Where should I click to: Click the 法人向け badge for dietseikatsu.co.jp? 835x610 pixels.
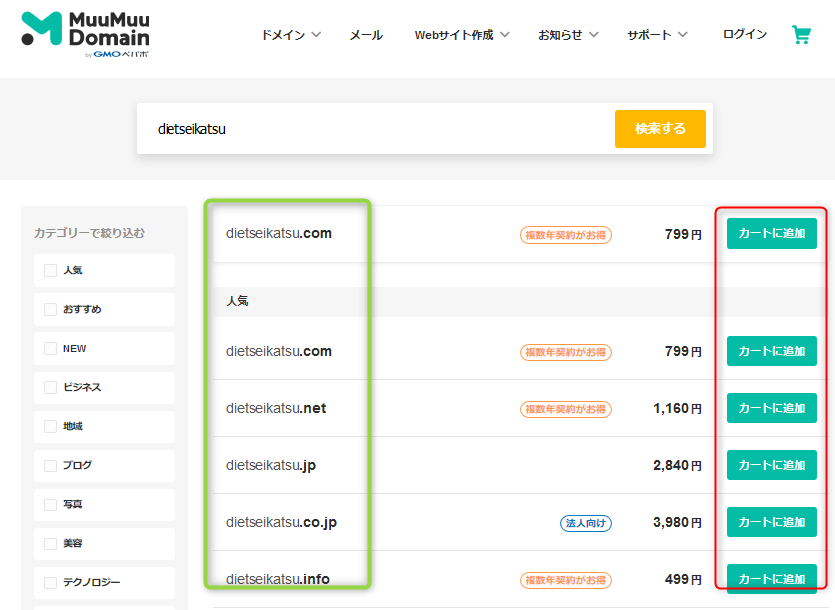tap(585, 523)
